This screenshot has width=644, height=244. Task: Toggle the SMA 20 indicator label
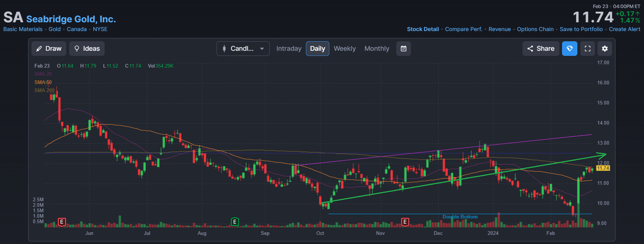[x=43, y=74]
